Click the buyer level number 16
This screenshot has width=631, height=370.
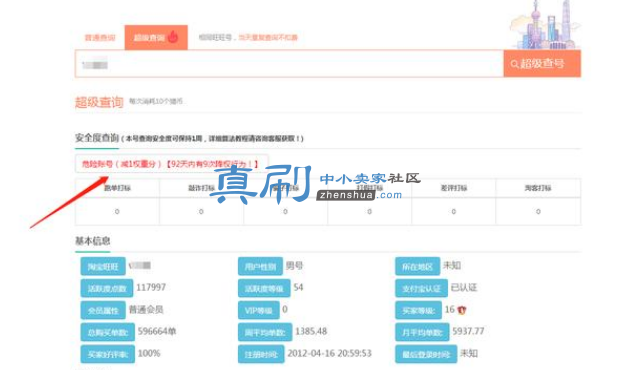[450, 309]
